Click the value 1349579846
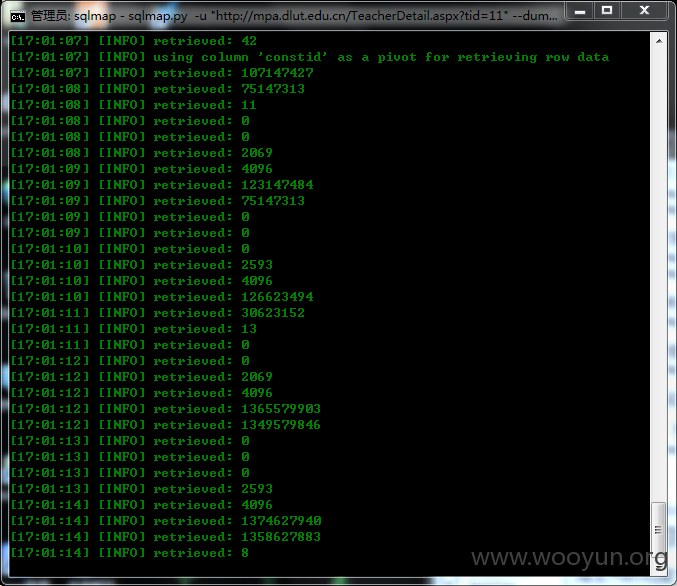This screenshot has width=677, height=586. (x=281, y=425)
